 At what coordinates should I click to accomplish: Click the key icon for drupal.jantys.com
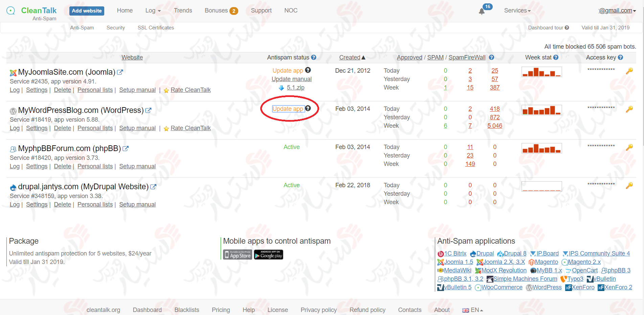point(629,186)
